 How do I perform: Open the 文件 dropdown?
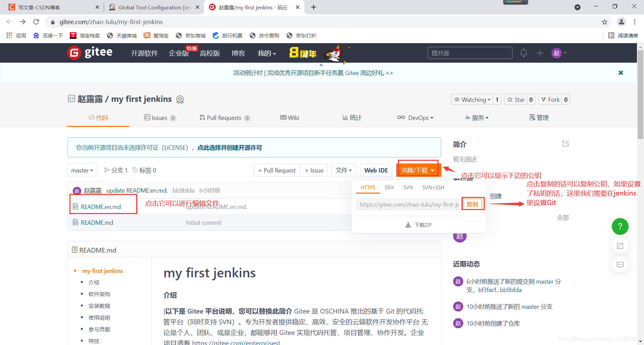(x=343, y=170)
